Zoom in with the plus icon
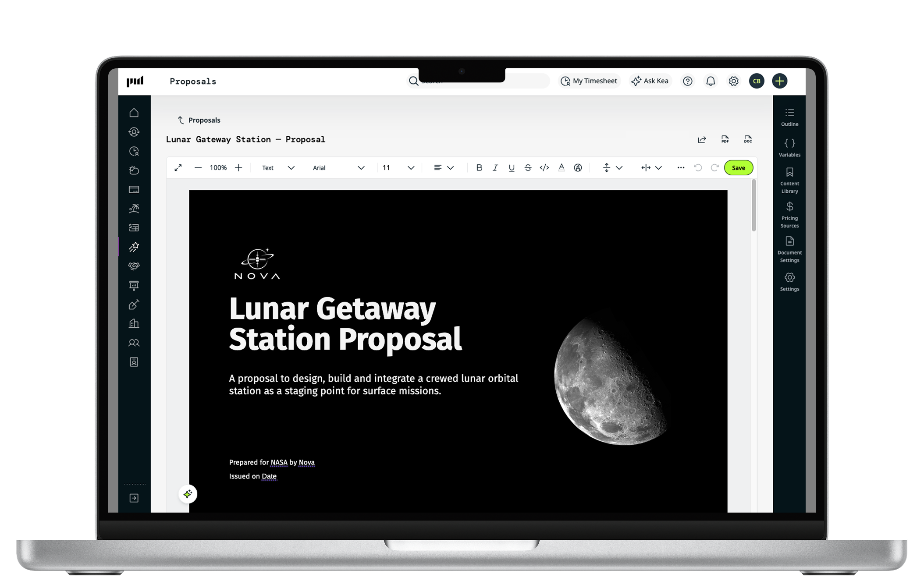The width and height of the screenshot is (924, 581). pos(238,168)
